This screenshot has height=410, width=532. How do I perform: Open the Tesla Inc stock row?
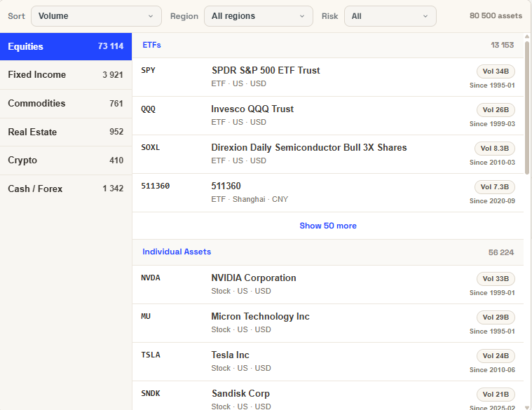[328, 362]
